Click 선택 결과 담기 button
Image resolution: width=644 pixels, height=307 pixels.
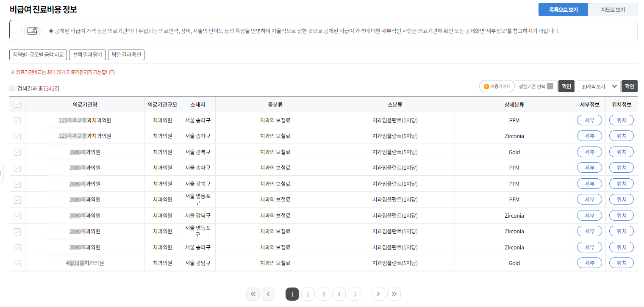[88, 55]
